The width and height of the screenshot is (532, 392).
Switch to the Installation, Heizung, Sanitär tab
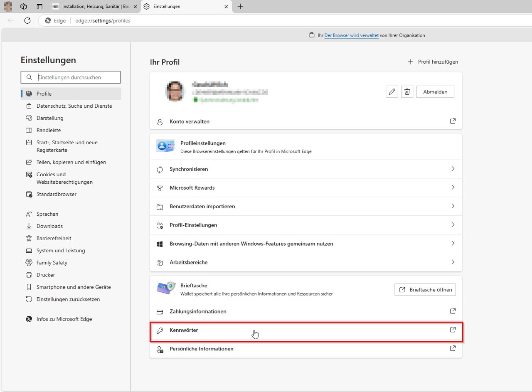click(96, 7)
